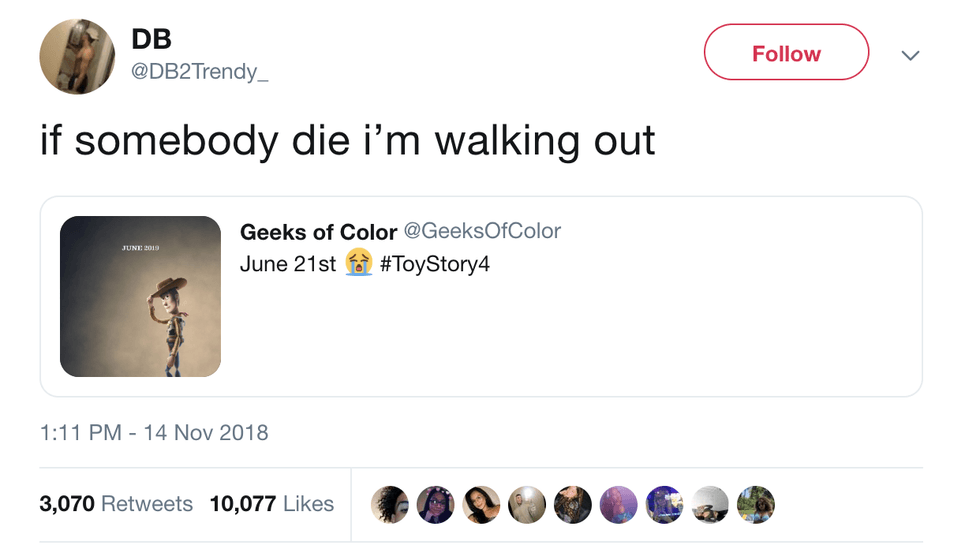Screen dimensions: 980x552
Task: Open the Toy Story 4 poster thumbnail
Action: [x=140, y=296]
